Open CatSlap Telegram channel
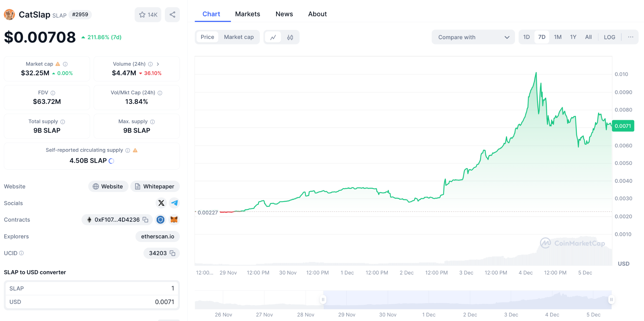This screenshot has height=321, width=644. click(x=175, y=203)
